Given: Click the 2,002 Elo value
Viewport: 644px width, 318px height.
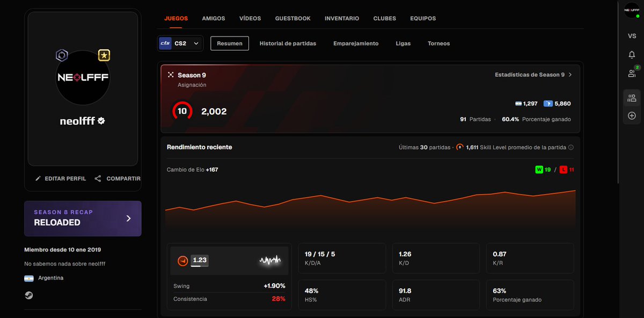Looking at the screenshot, I should pos(214,112).
